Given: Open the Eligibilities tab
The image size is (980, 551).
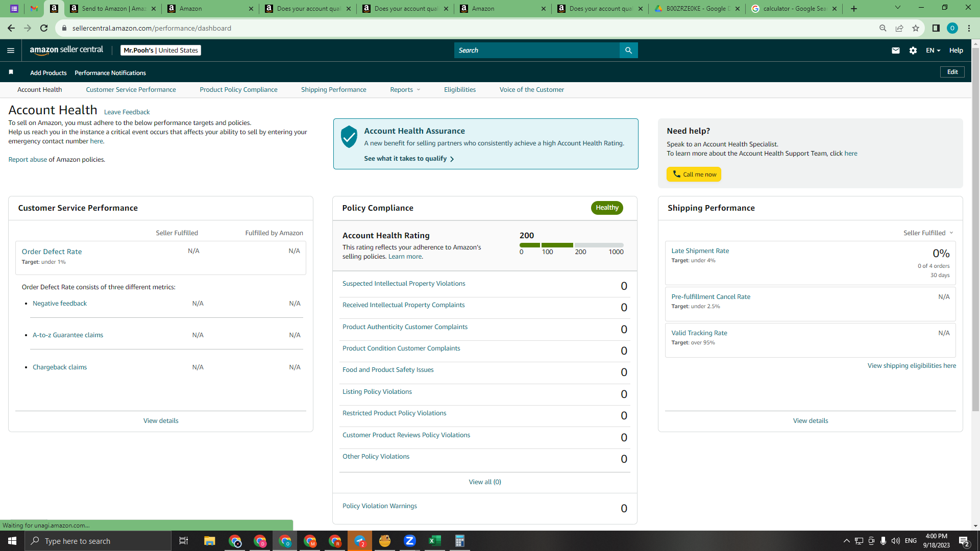Looking at the screenshot, I should click(460, 90).
